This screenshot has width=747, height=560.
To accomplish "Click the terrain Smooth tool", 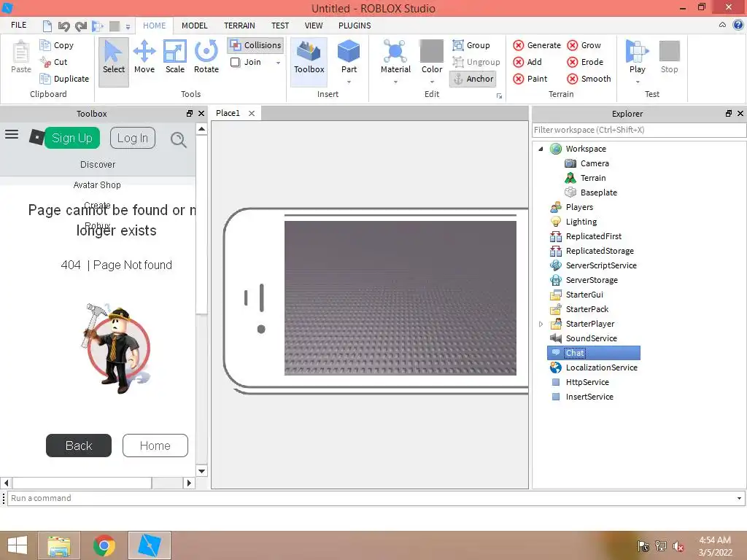I will tap(589, 79).
